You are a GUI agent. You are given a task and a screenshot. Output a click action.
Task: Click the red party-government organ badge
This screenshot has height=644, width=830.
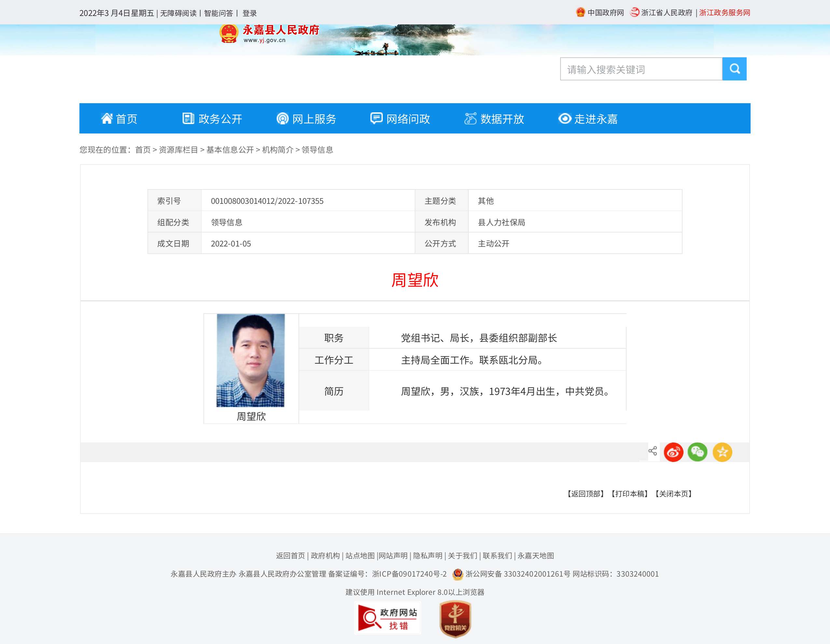coord(455,619)
